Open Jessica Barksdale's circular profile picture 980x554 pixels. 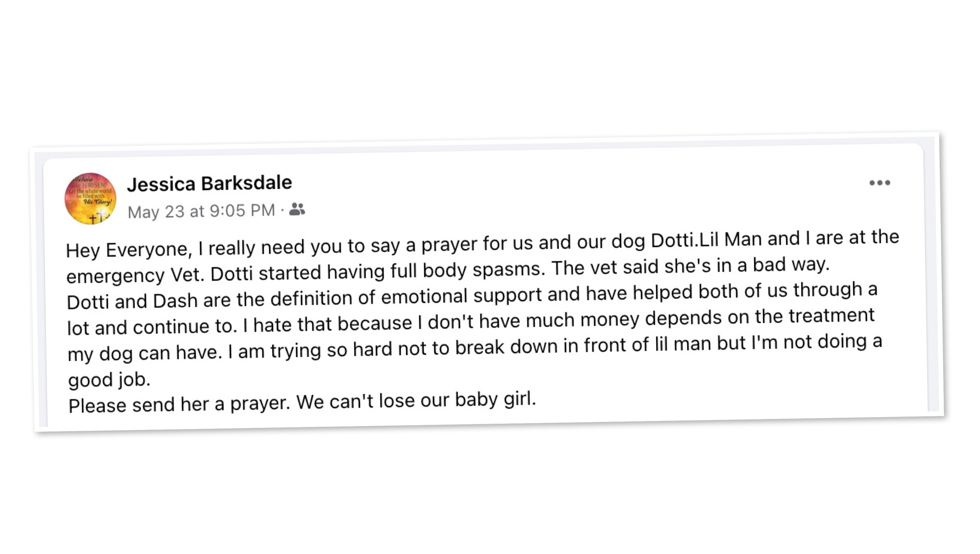(91, 198)
